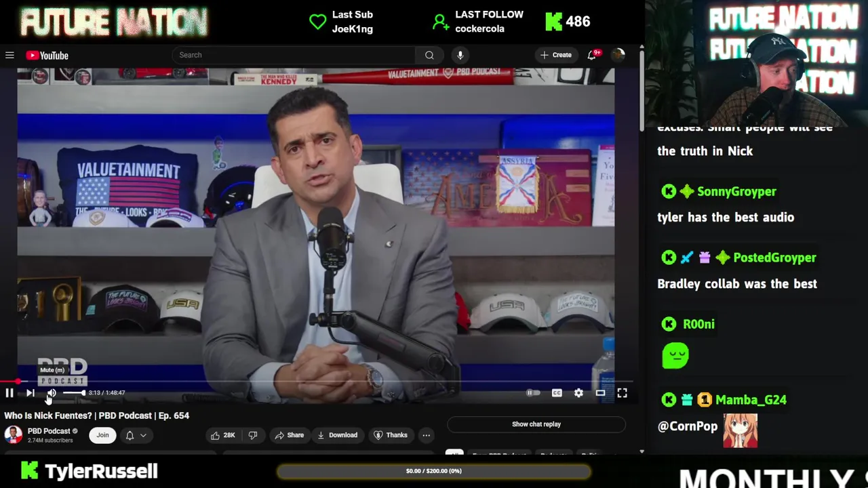Switch to theater mode

click(600, 392)
